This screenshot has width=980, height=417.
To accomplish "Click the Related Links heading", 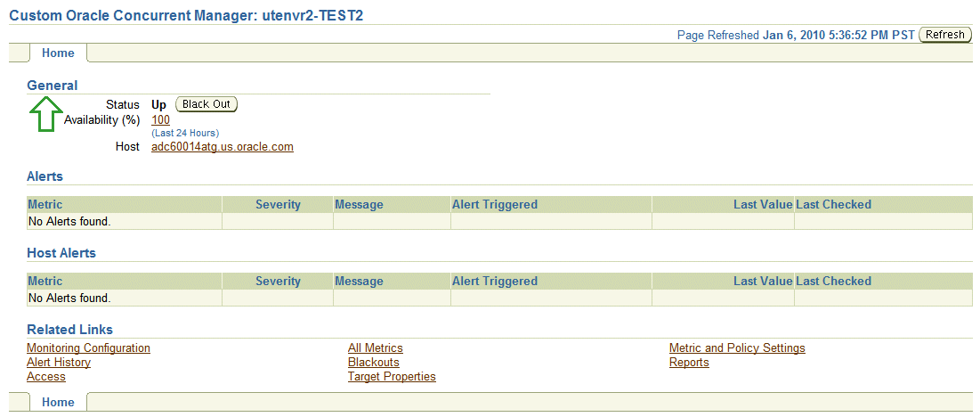I will click(70, 330).
